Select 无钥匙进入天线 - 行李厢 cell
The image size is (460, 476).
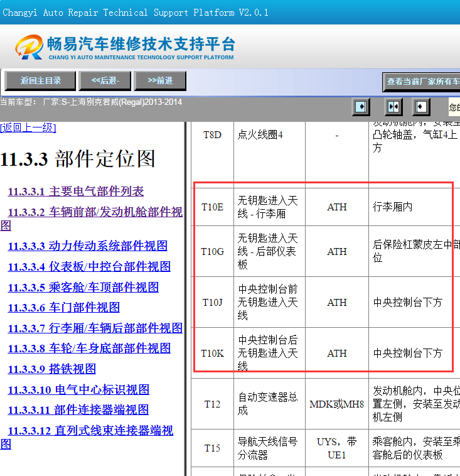269,207
